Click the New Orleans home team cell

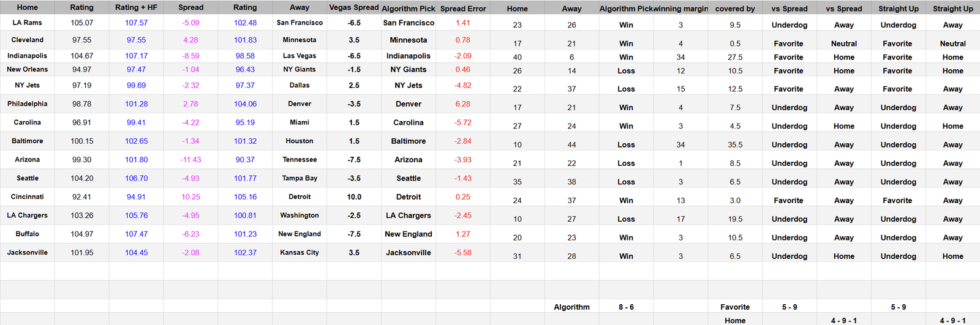pos(27,70)
